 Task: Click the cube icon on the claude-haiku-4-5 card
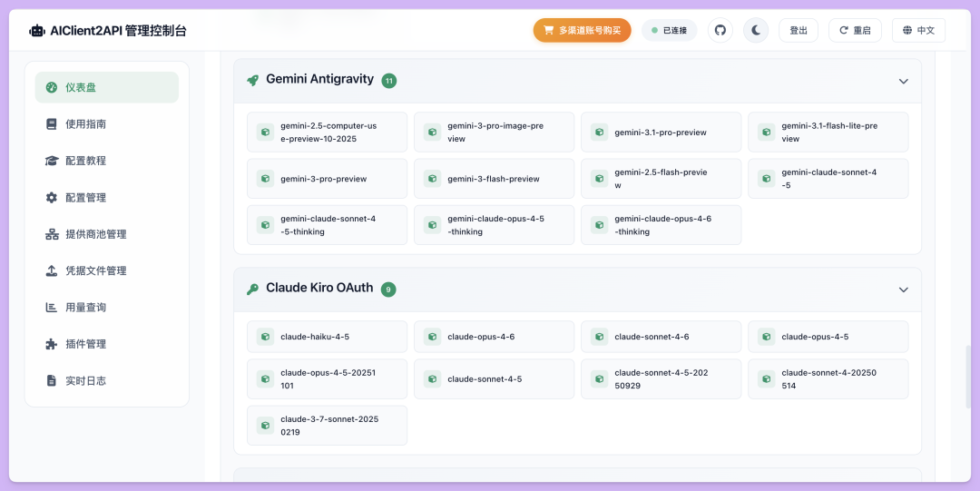[265, 337]
